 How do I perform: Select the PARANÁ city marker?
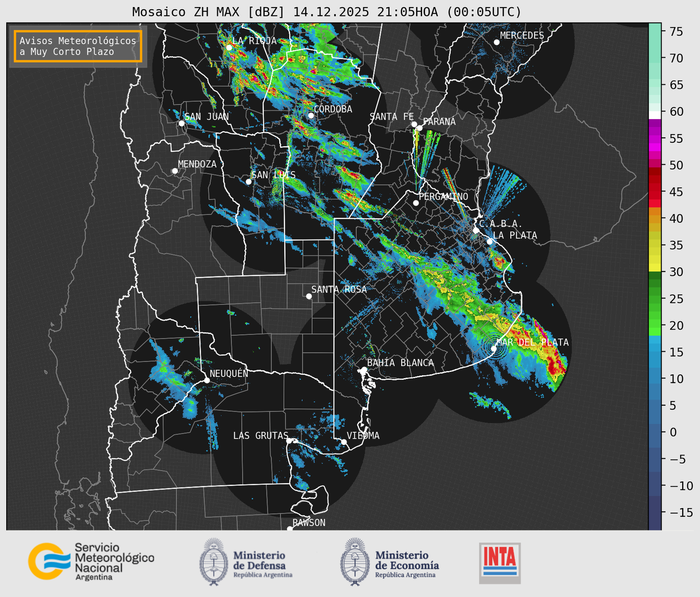[x=420, y=128]
